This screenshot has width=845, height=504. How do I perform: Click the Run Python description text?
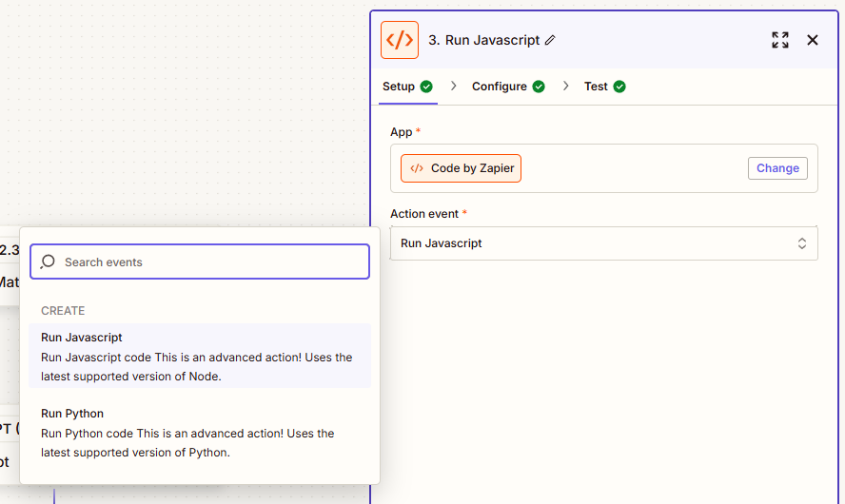click(x=187, y=442)
